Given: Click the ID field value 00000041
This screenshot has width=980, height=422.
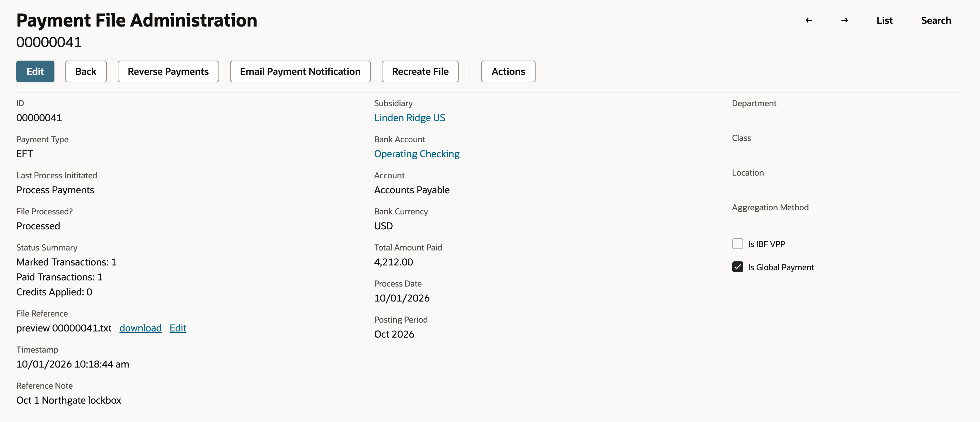Looking at the screenshot, I should [x=39, y=118].
